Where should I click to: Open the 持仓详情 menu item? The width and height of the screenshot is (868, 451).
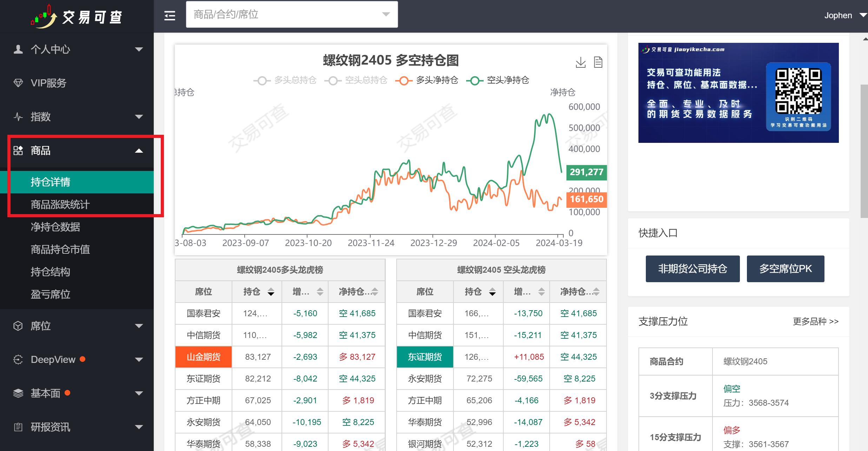coord(51,182)
